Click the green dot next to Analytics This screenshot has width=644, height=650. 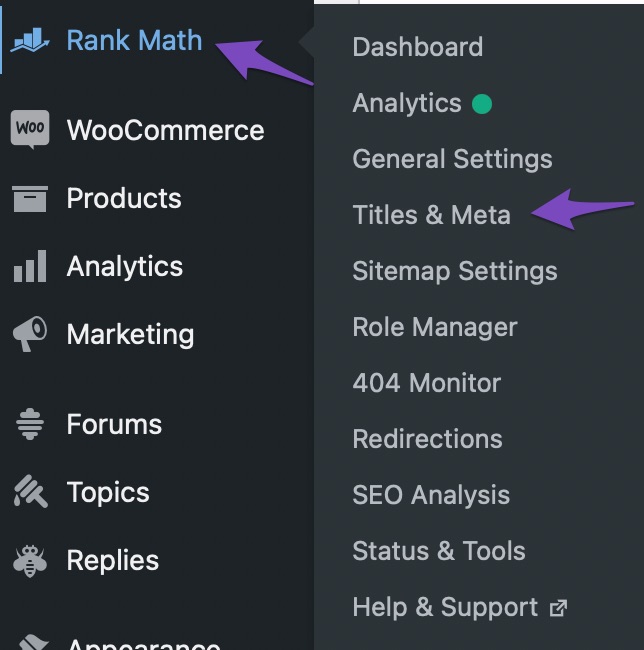pos(482,104)
